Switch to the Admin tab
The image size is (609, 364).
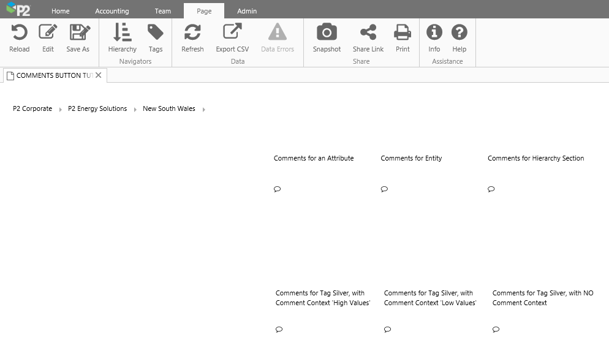pyautogui.click(x=247, y=11)
